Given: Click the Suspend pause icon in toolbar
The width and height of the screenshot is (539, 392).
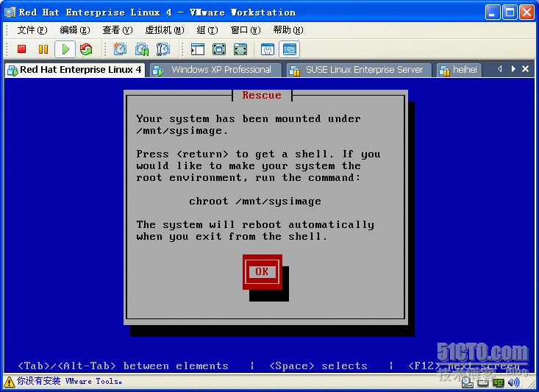Looking at the screenshot, I should coord(43,49).
